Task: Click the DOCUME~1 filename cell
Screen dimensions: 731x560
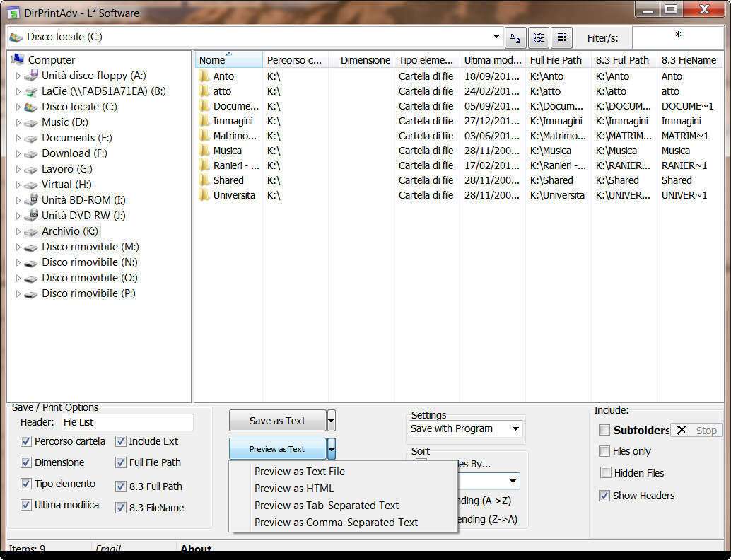Action: point(687,106)
